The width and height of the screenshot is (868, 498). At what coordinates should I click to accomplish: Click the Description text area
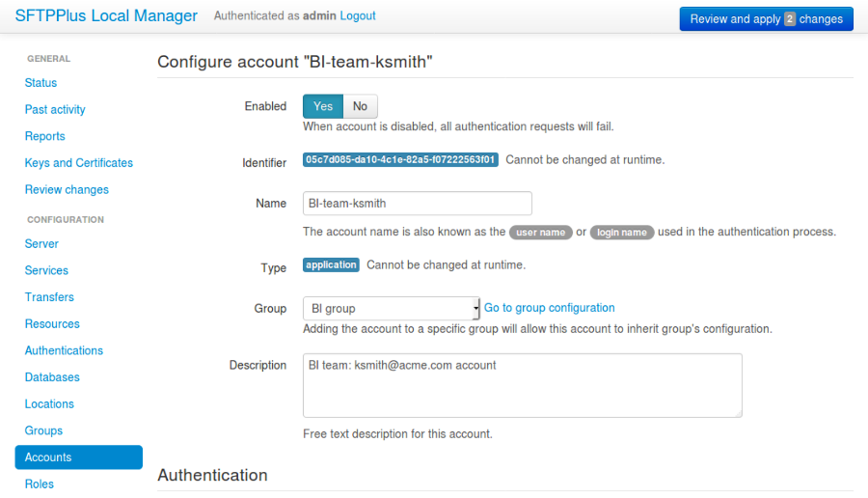pyautogui.click(x=522, y=385)
